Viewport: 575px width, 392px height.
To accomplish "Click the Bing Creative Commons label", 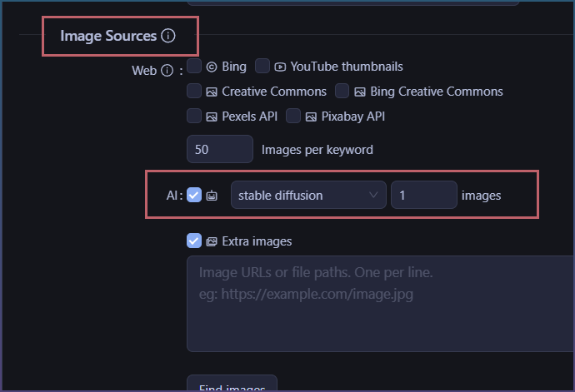I will coord(437,92).
